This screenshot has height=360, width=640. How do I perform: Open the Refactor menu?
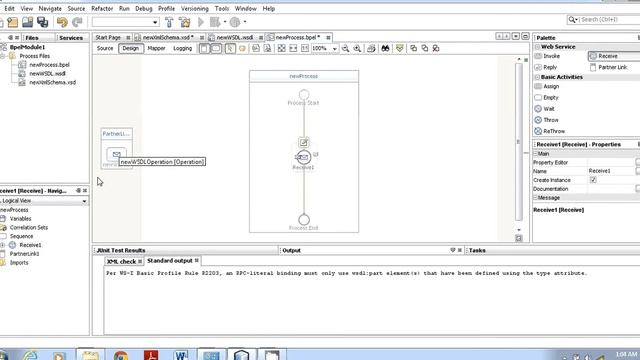102,9
